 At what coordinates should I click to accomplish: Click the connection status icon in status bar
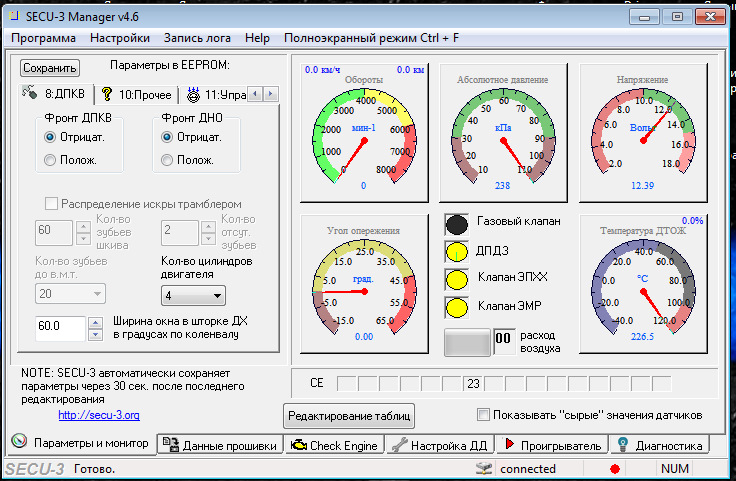tap(484, 468)
